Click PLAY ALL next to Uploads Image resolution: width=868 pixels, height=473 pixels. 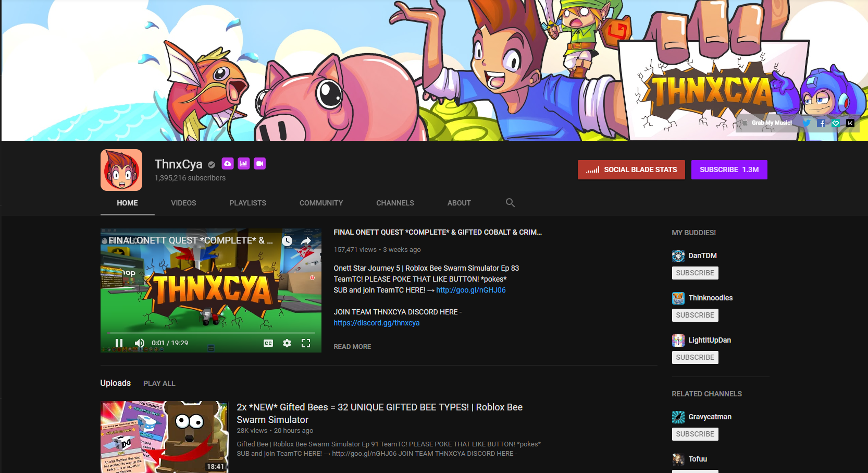[x=159, y=383]
